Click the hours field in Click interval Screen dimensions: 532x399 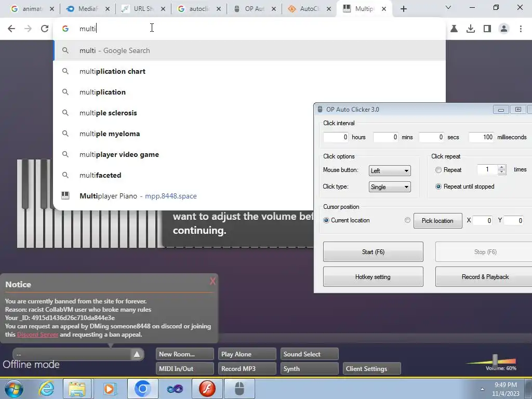click(336, 137)
